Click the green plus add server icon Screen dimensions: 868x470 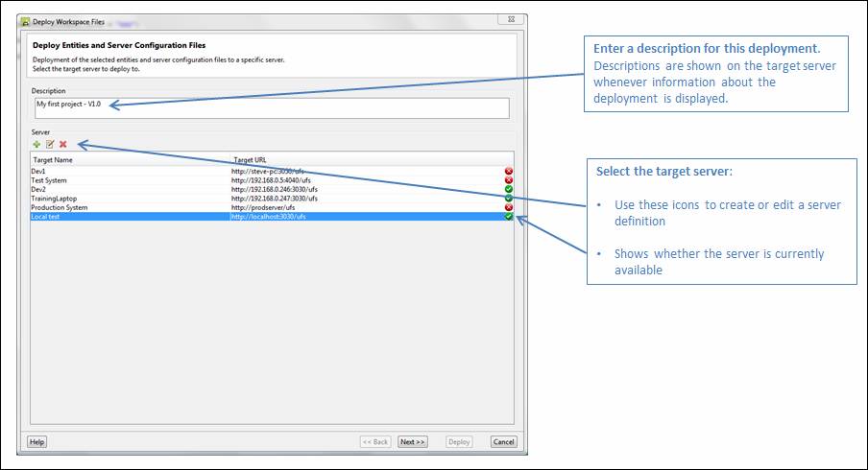coord(36,144)
